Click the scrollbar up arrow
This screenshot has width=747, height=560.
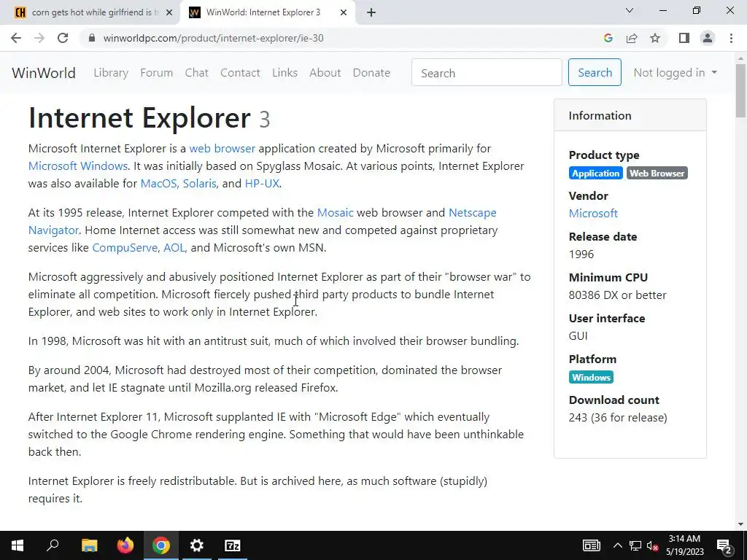(x=740, y=58)
